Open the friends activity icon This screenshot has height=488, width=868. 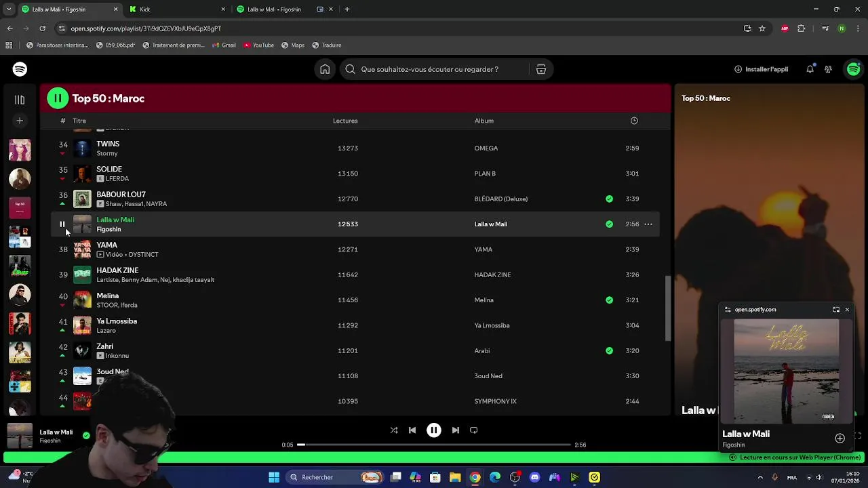[x=828, y=69]
